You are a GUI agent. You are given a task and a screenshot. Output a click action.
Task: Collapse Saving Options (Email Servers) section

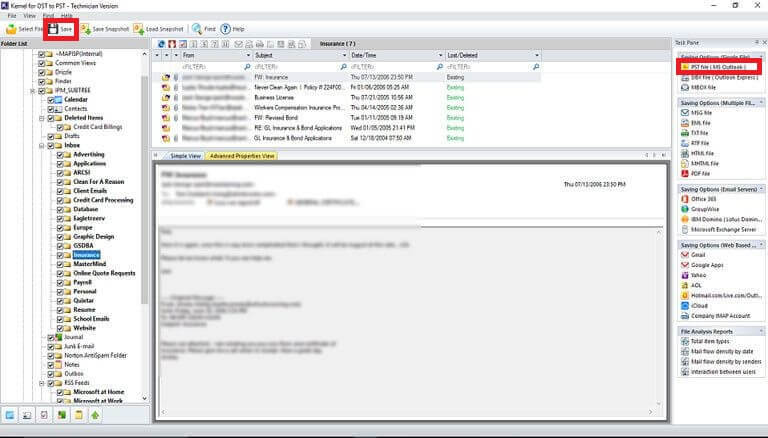tap(761, 189)
